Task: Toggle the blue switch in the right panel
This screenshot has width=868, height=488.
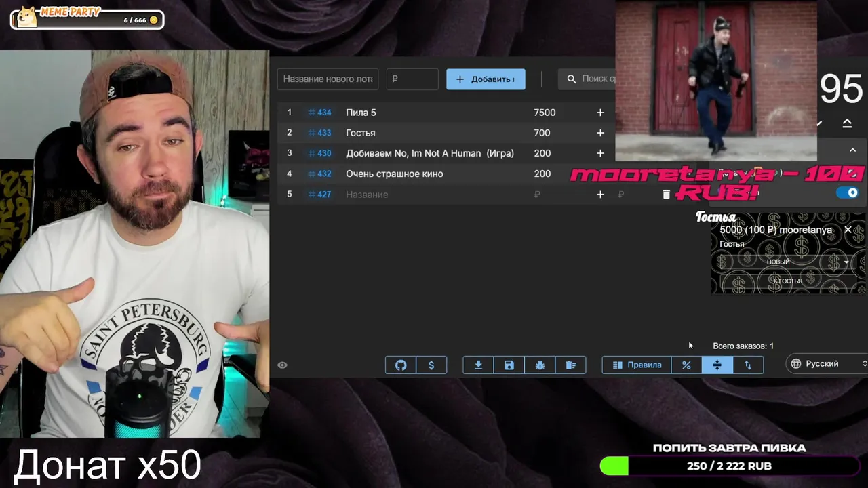Action: pyautogui.click(x=847, y=193)
